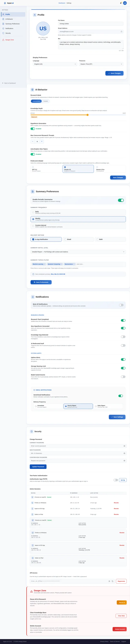Reveal the API key with eye icon

[109, 581]
